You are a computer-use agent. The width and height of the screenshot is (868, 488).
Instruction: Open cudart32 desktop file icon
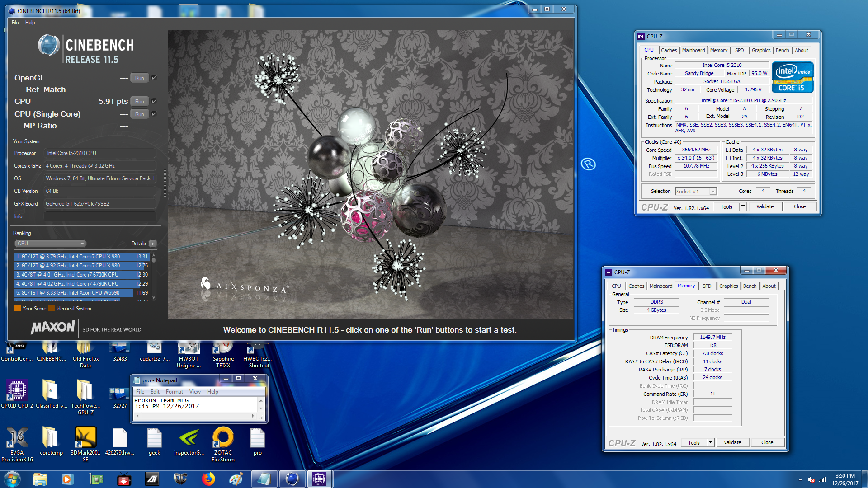154,352
